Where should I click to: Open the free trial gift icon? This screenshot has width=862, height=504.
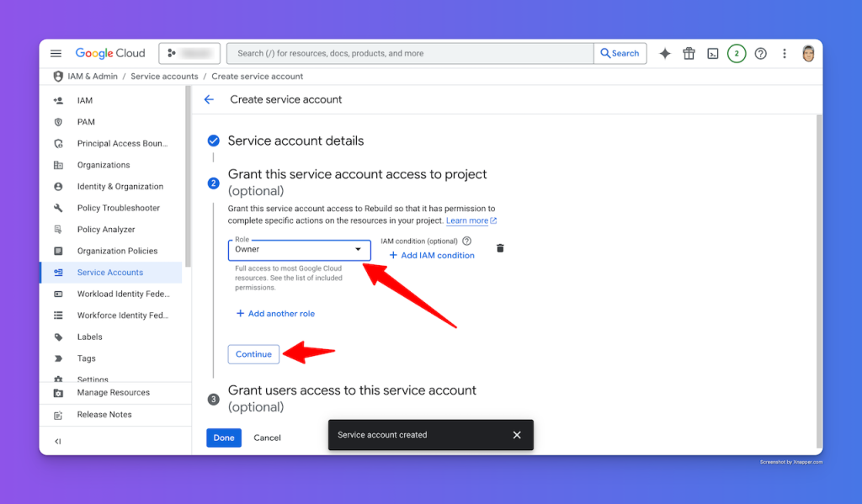click(x=689, y=53)
